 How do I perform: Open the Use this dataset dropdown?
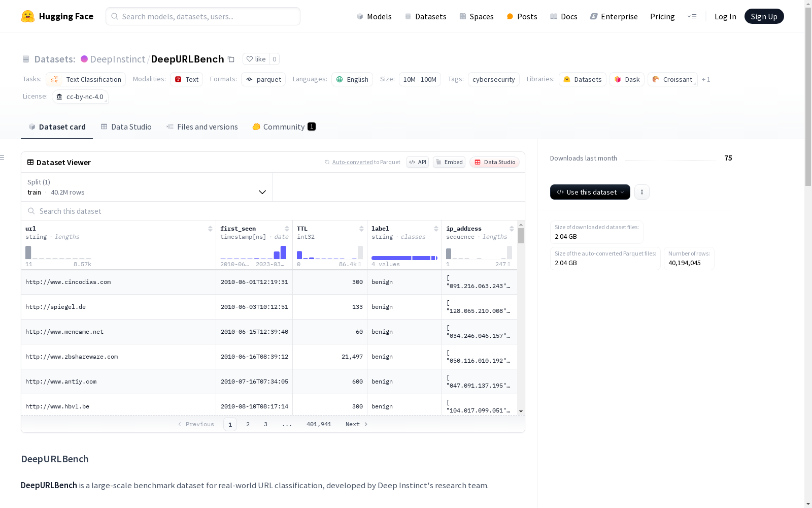590,192
